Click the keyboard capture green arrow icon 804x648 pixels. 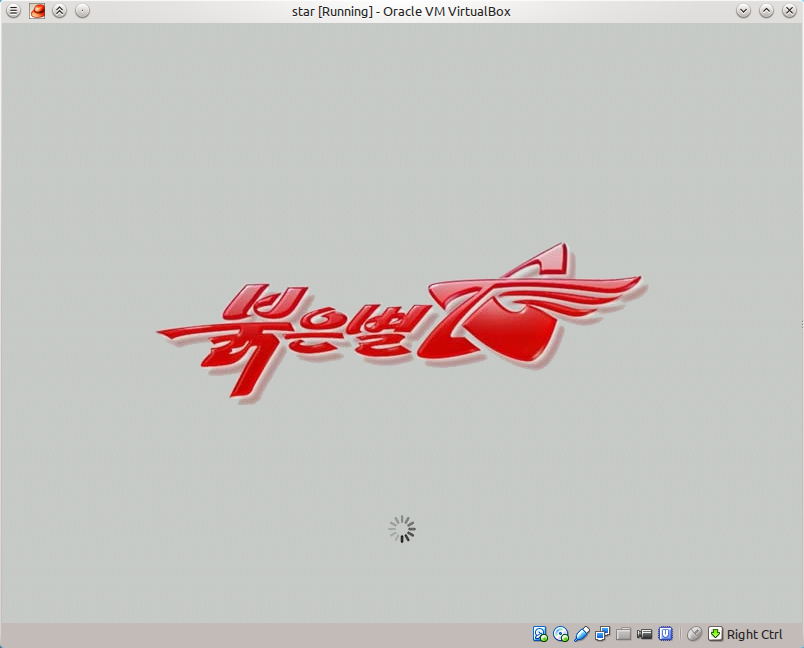coord(715,634)
